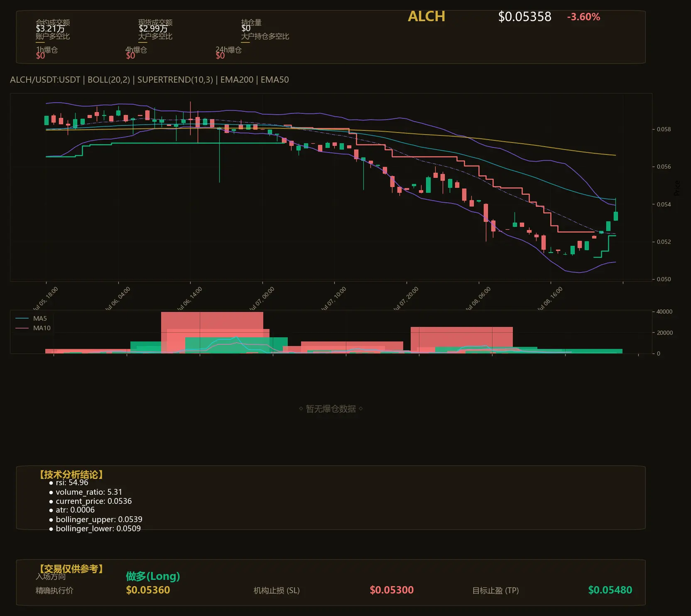Click the 技术分析结论 section heading
The height and width of the screenshot is (616, 691).
point(71,475)
